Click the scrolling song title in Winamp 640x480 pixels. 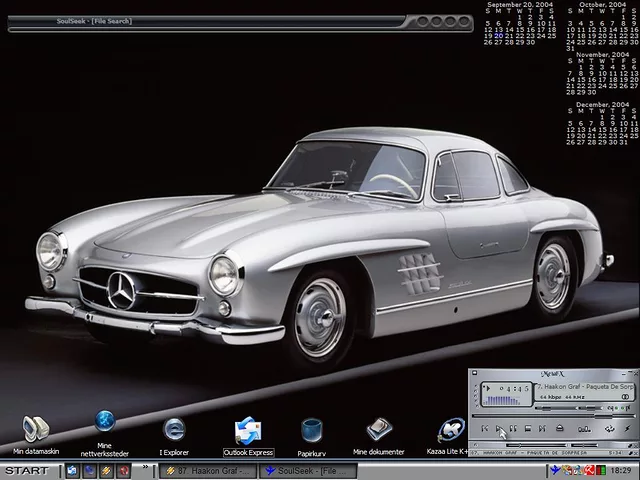click(584, 387)
